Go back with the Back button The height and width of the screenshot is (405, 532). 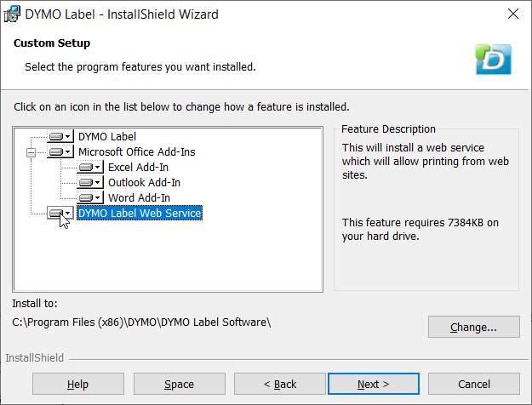pos(280,384)
